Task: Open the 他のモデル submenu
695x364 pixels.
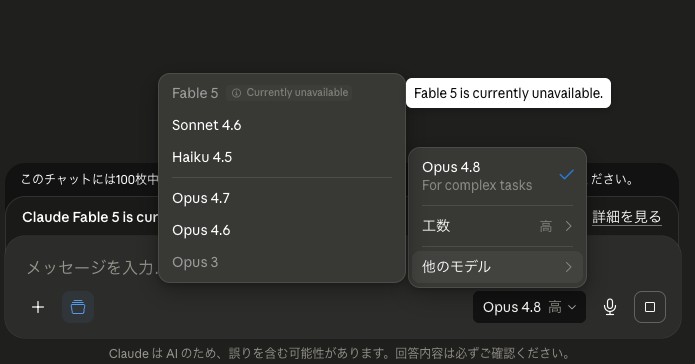Action: 497,267
